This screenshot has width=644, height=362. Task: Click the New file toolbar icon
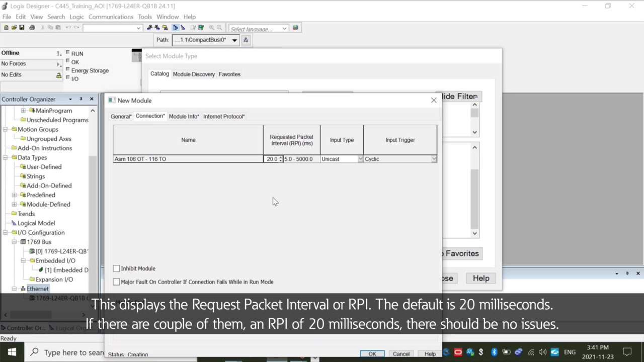tap(6, 28)
